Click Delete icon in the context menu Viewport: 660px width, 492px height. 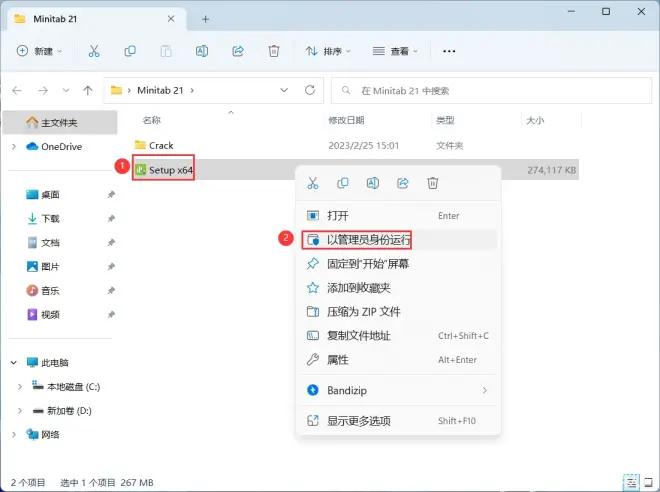pos(433,183)
